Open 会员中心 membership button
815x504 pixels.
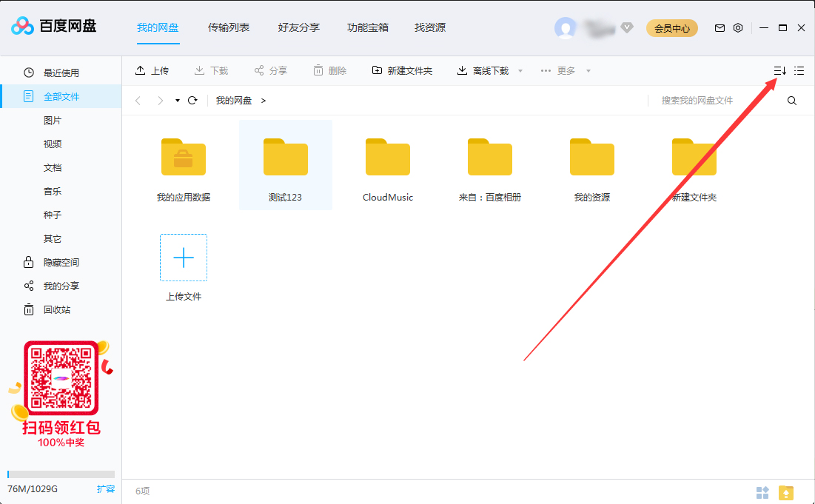pyautogui.click(x=671, y=27)
